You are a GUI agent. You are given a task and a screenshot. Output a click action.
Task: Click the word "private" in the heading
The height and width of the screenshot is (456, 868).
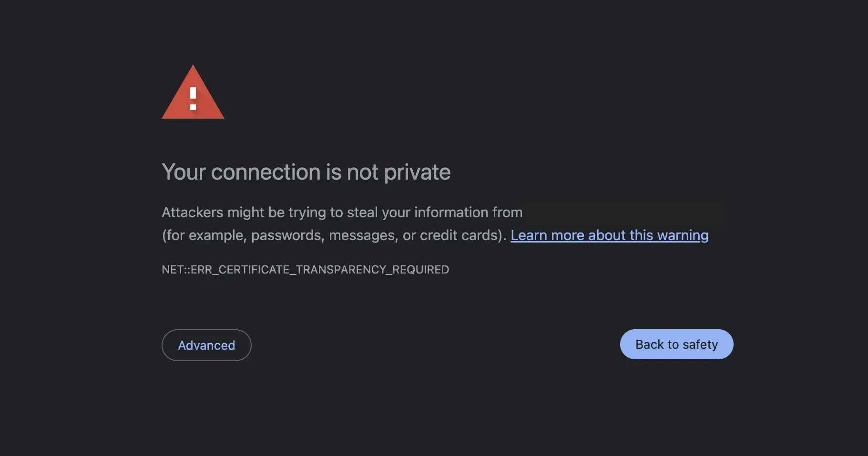pos(417,172)
